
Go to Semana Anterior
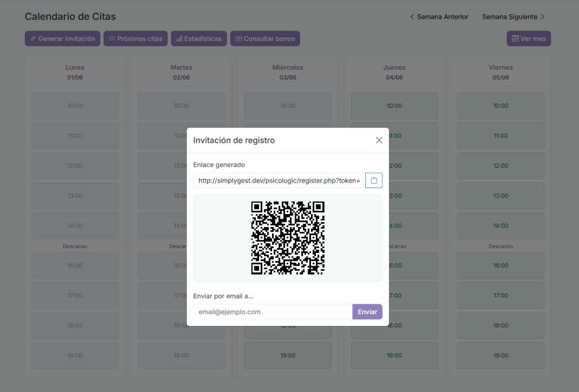click(439, 16)
